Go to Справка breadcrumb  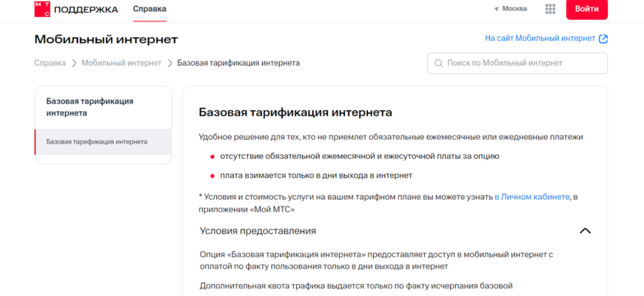coord(50,63)
